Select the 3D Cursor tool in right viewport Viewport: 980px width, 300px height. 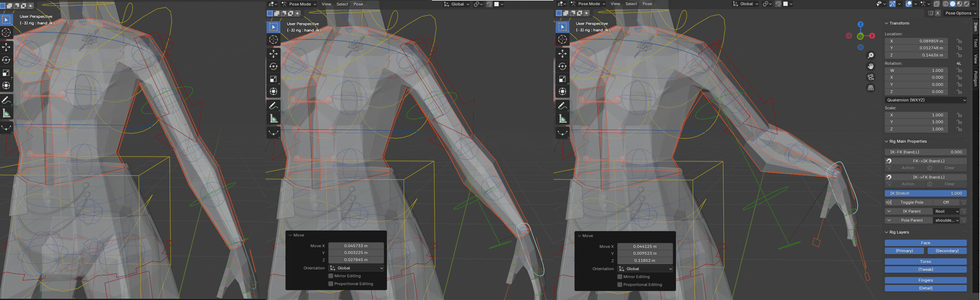[563, 40]
